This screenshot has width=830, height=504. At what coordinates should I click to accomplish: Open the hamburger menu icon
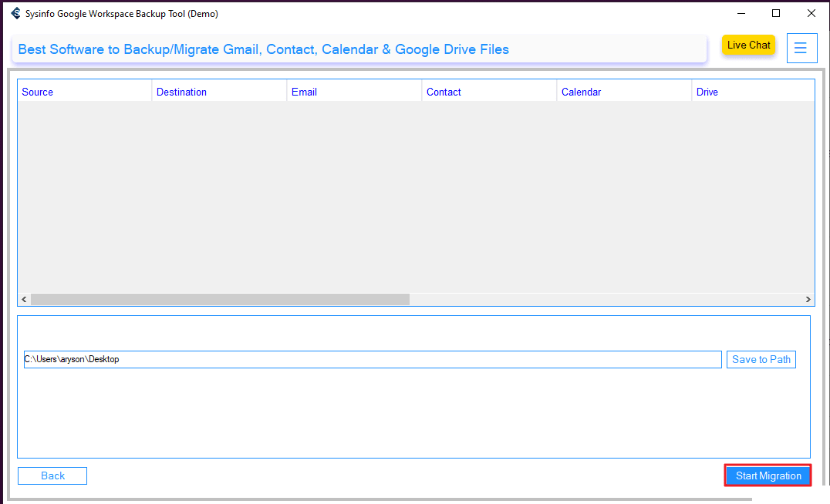801,48
